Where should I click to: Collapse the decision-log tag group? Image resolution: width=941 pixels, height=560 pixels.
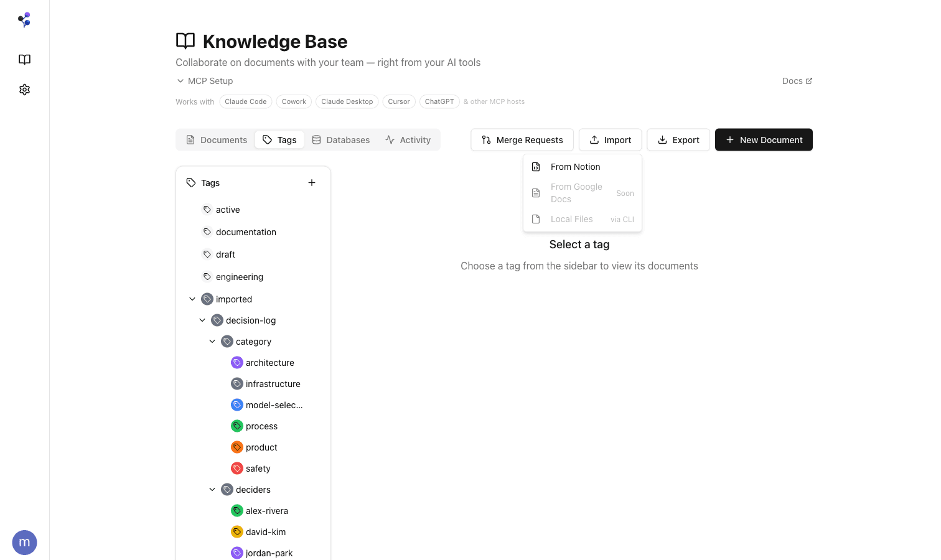coord(202,320)
